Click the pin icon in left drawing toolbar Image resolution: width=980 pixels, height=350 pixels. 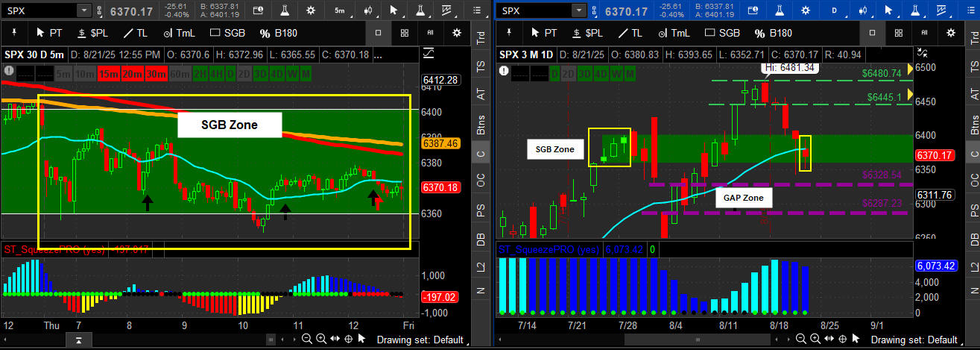coord(14,33)
